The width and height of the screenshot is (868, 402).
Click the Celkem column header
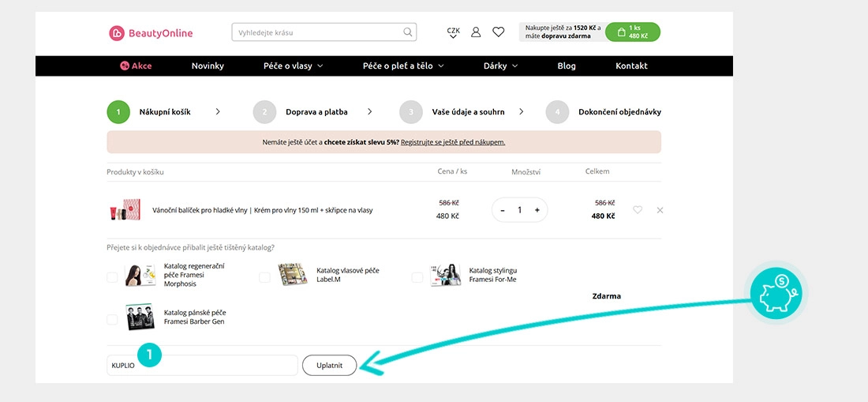pos(597,171)
